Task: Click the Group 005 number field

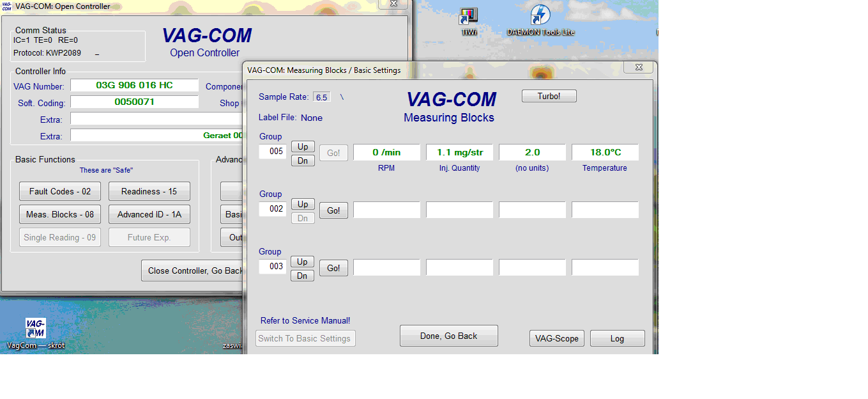Action: point(273,152)
